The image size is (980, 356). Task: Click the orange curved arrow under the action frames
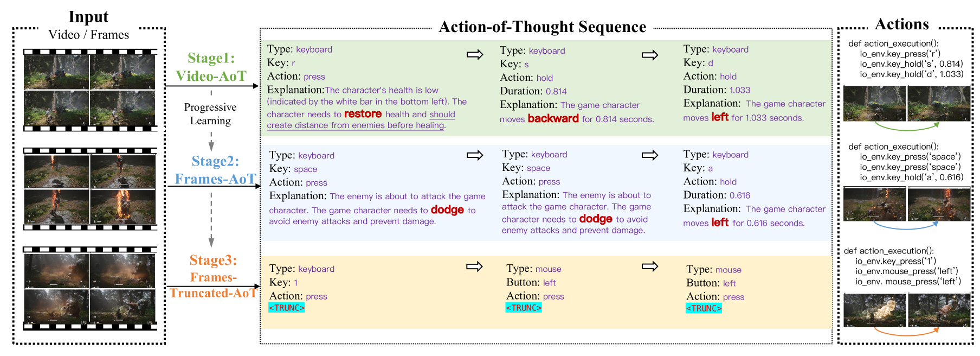(x=907, y=331)
